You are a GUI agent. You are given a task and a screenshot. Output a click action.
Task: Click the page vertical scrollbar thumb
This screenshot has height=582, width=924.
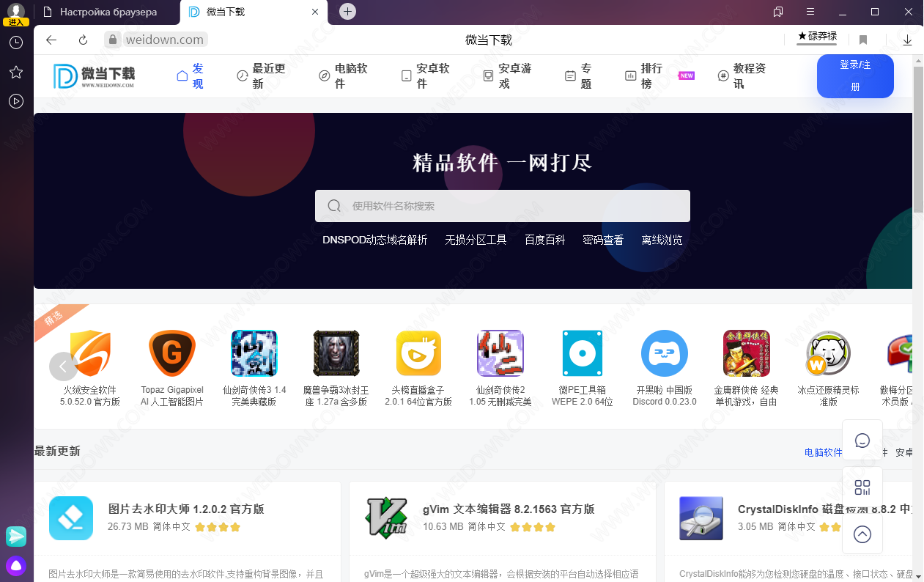918,139
